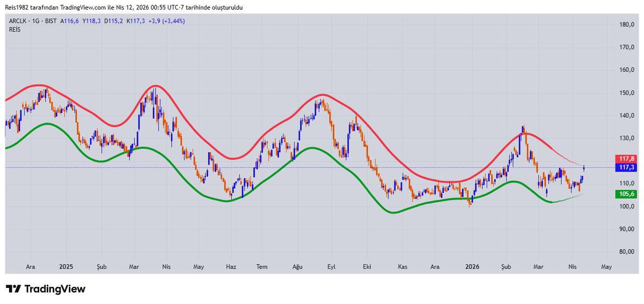Click the high value Y118,3
Viewport: 644px width, 304px height.
pyautogui.click(x=91, y=21)
